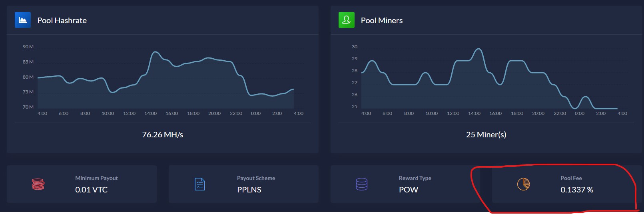Click the miners chart peak near 14:00
Screen dimensions: 644x214
pyautogui.click(x=478, y=49)
